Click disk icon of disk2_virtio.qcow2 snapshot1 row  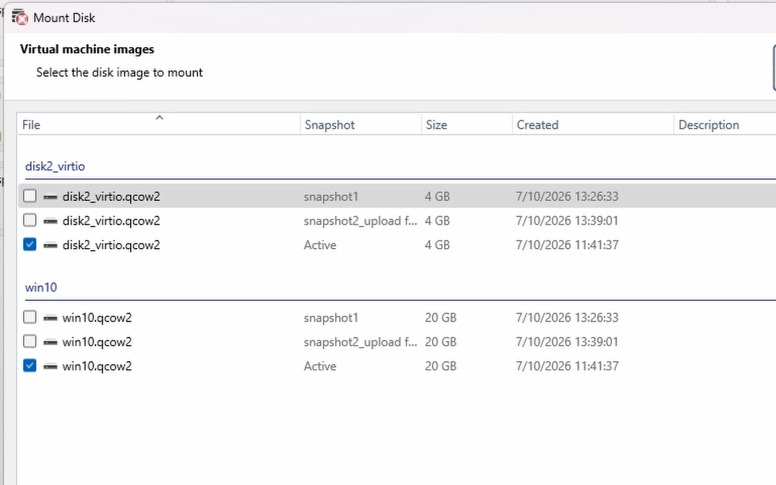[50, 196]
